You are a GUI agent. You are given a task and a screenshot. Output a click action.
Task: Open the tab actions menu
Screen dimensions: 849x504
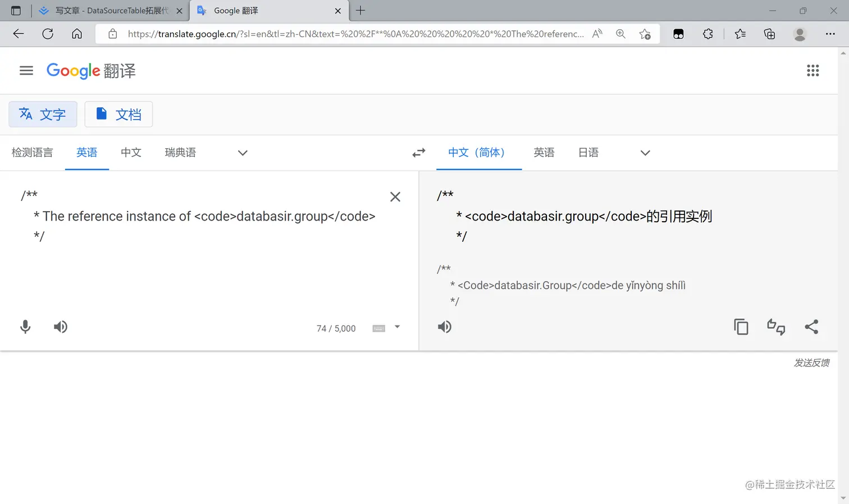(16, 11)
